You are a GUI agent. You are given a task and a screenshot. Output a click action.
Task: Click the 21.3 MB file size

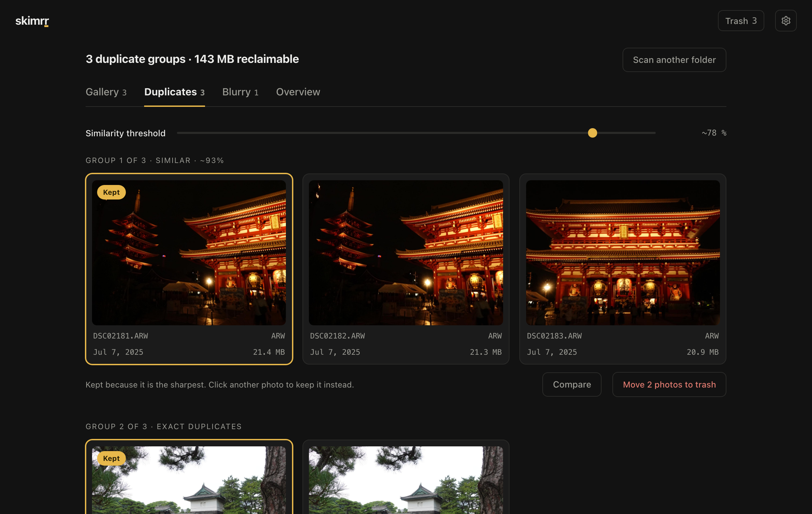coord(486,352)
